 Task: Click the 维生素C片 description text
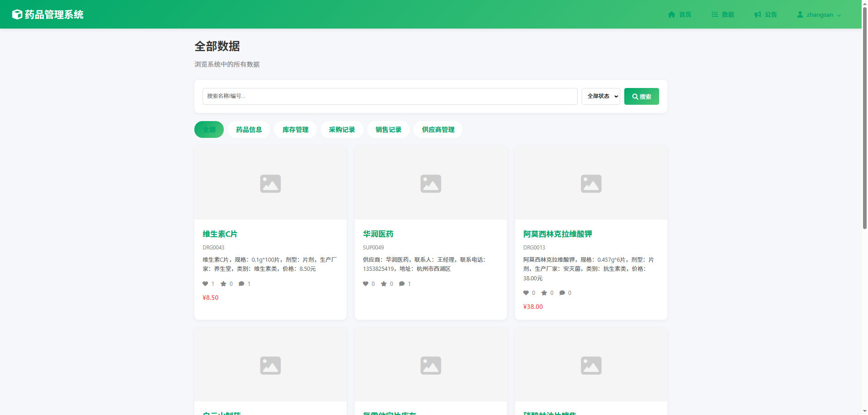[x=270, y=264]
